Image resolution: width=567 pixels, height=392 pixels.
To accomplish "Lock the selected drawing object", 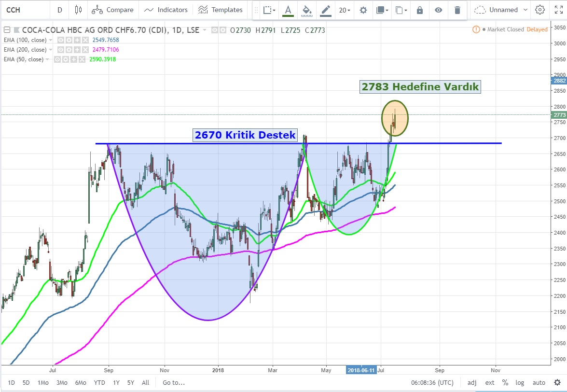I will tap(419, 10).
